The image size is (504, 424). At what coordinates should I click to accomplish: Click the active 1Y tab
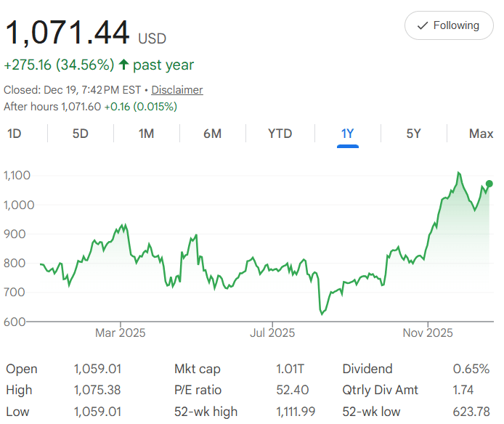tap(347, 134)
